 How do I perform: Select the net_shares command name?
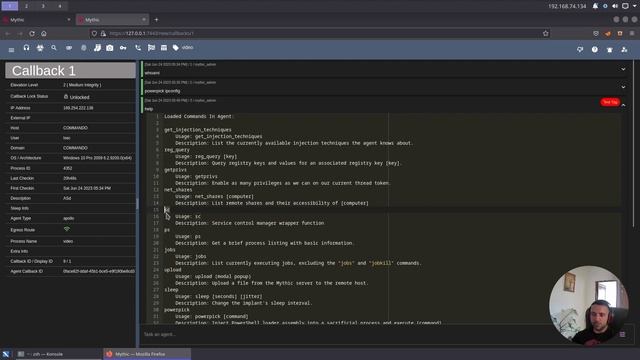(x=178, y=190)
